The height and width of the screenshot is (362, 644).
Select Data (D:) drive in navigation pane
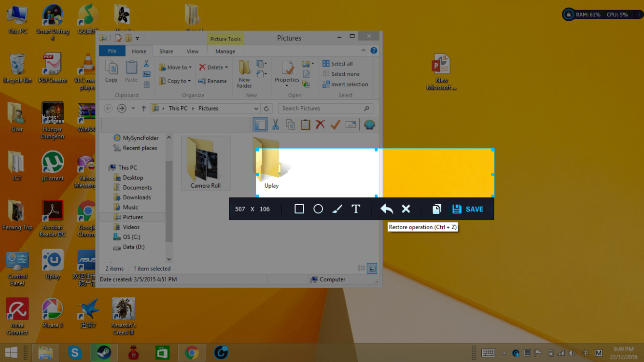point(128,247)
